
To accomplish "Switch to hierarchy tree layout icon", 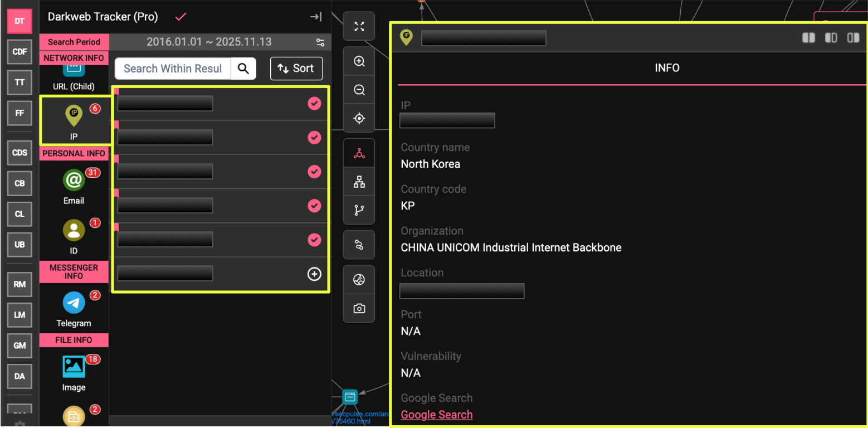I will point(359,182).
